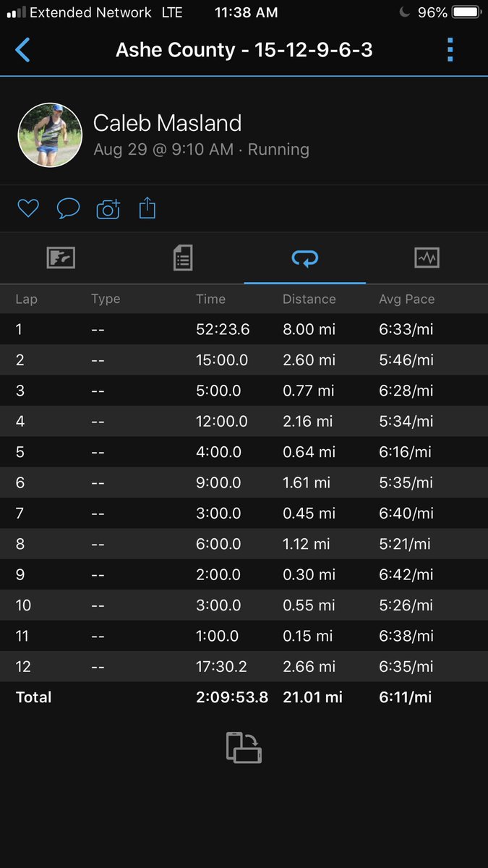Screen dimensions: 488x868
Task: Tap the Time column header
Action: 210,299
